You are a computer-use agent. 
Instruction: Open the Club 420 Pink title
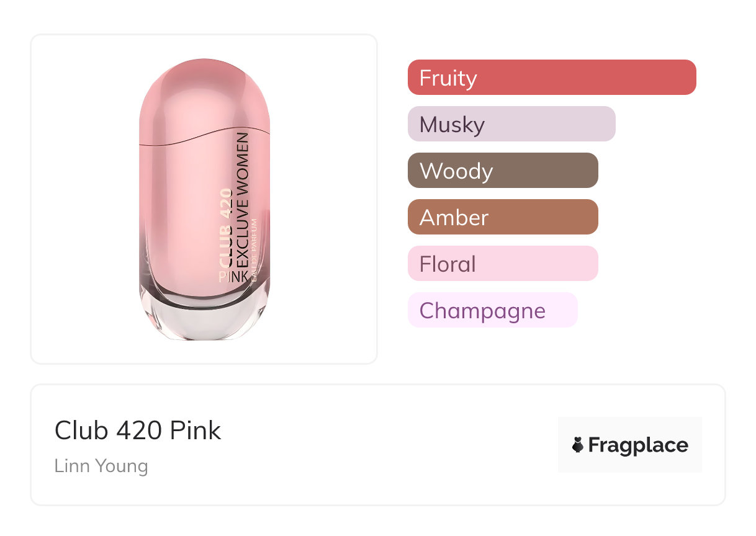coord(138,431)
